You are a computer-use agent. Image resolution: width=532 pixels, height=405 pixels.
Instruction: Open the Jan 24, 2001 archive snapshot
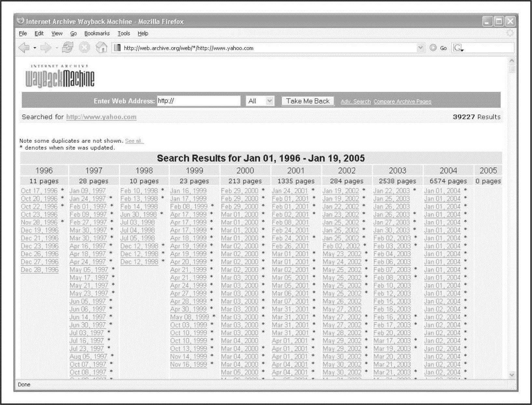(x=290, y=191)
